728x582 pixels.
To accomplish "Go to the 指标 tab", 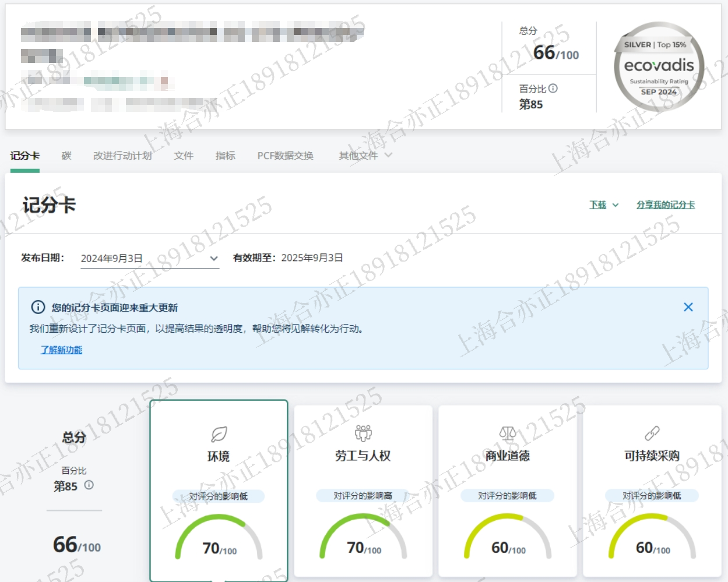I will point(225,156).
